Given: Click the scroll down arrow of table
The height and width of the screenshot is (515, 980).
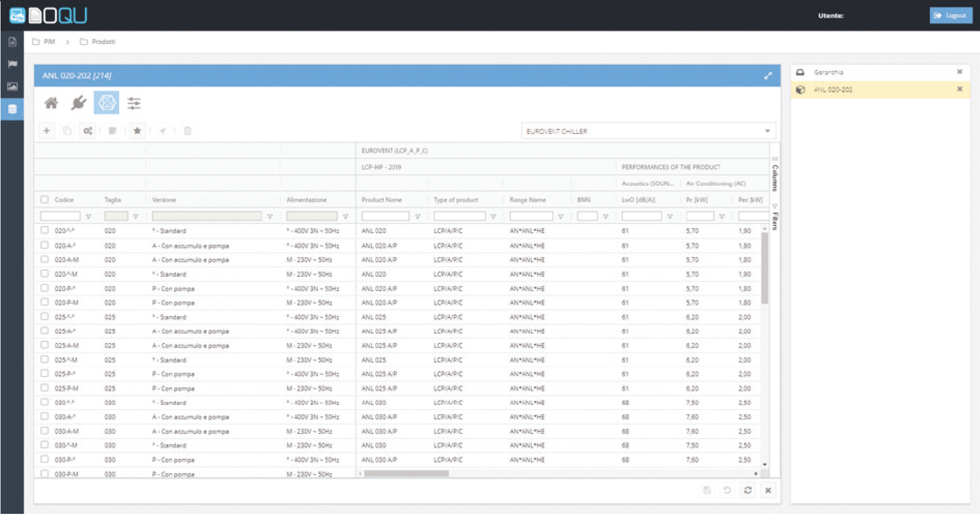Looking at the screenshot, I should pos(765,465).
